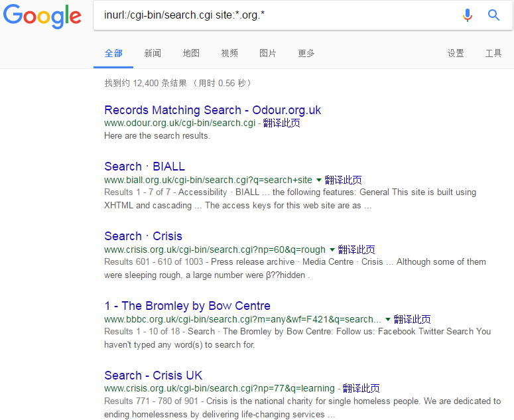This screenshot has height=420, width=514.
Task: Open the Search · BIALL result
Action: (x=145, y=167)
